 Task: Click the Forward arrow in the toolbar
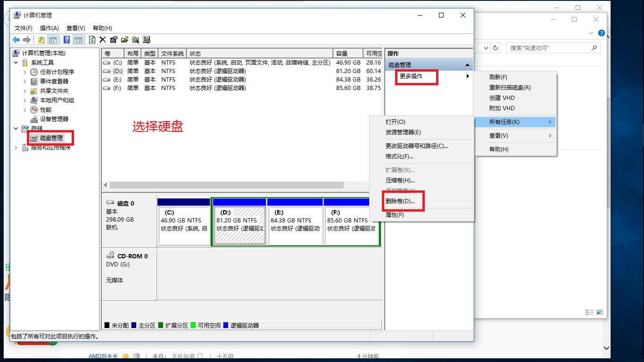click(x=27, y=40)
